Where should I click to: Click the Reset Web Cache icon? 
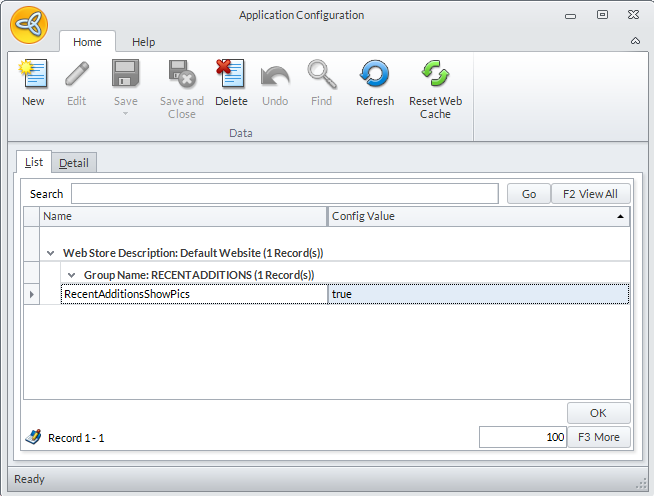coord(435,76)
